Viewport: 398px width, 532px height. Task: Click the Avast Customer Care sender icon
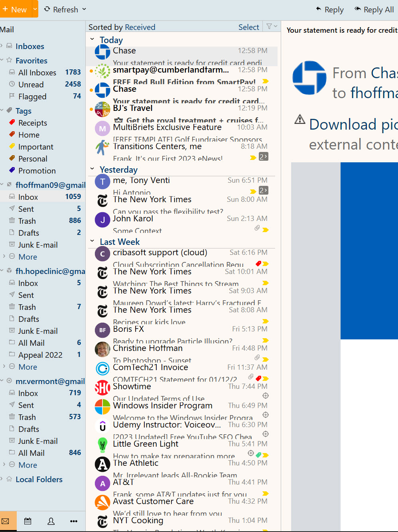[x=102, y=502]
